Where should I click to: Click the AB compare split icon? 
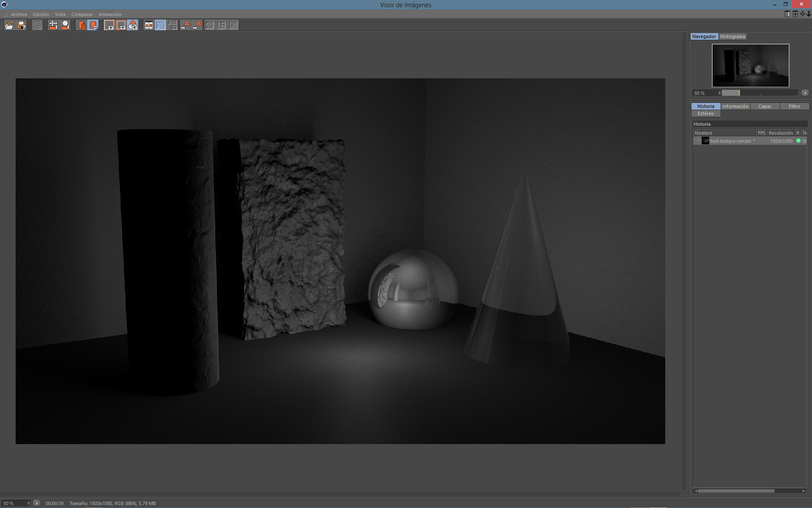[148, 25]
